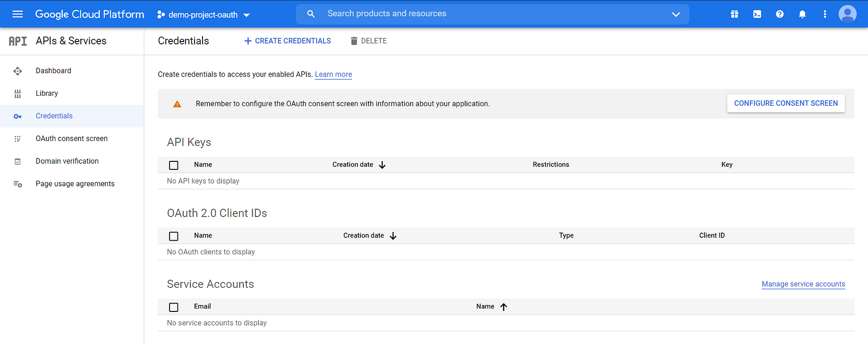868x343 pixels.
Task: Click 'No OAuth clients to display' text
Action: (211, 252)
